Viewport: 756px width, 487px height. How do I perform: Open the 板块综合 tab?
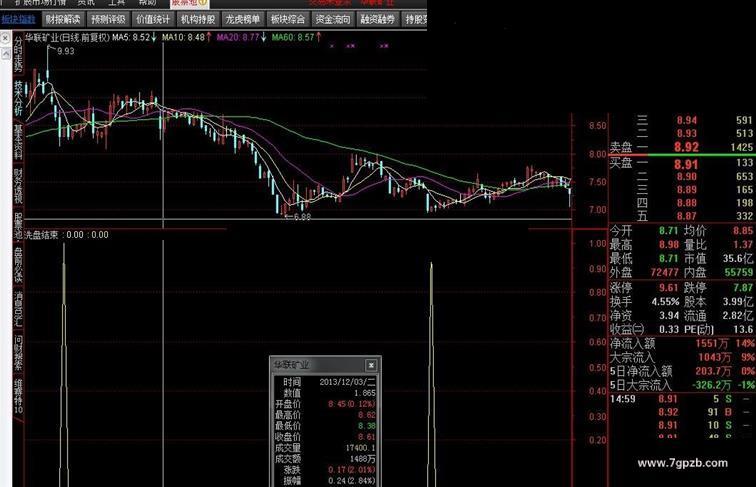(288, 19)
